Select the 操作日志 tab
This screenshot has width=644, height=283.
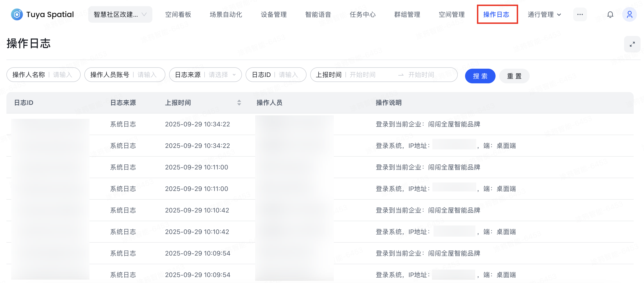click(x=496, y=14)
